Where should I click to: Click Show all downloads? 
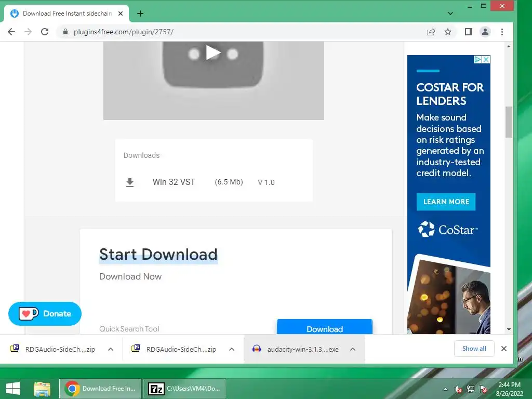[474, 349]
